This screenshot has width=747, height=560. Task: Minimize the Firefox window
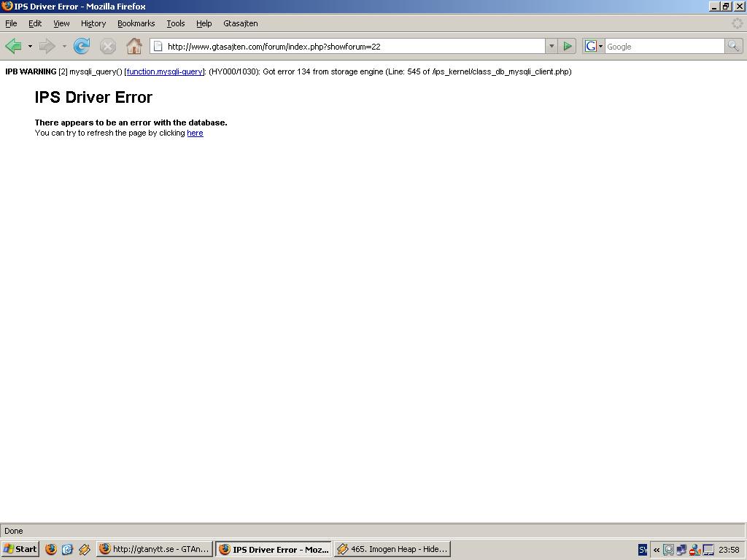click(713, 6)
